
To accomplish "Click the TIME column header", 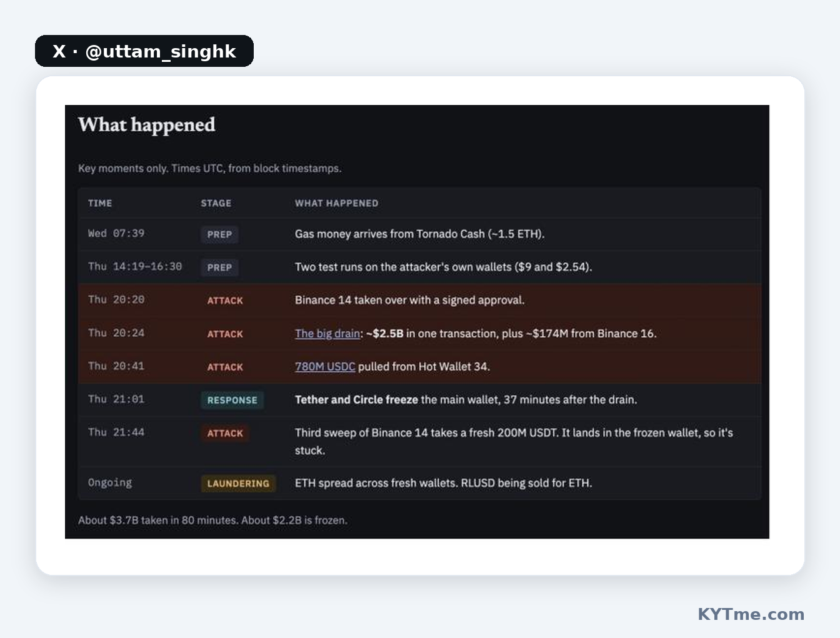I will tap(100, 203).
